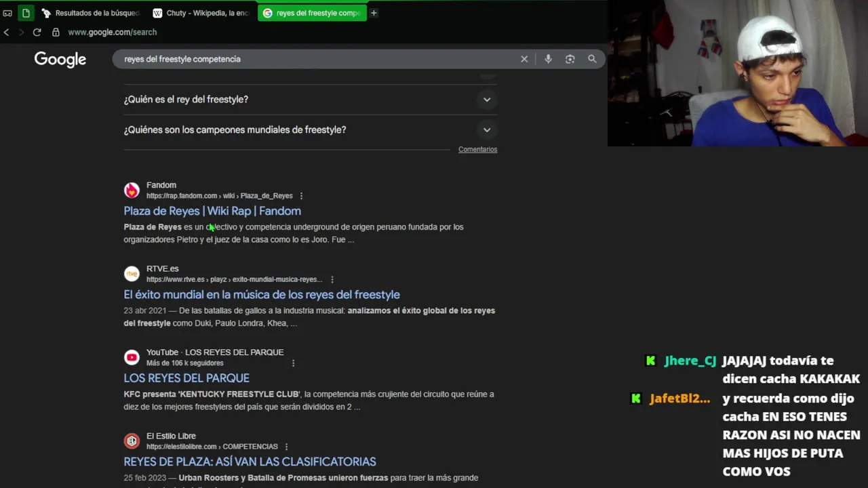This screenshot has height=488, width=868.
Task: Open 'El éxito mundial en la música' result
Action: coord(262,294)
